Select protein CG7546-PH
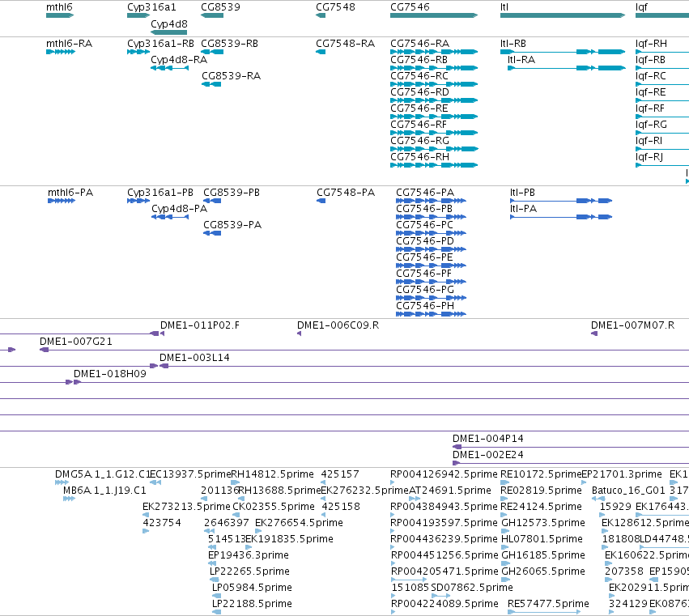689x616 pixels. click(x=431, y=314)
